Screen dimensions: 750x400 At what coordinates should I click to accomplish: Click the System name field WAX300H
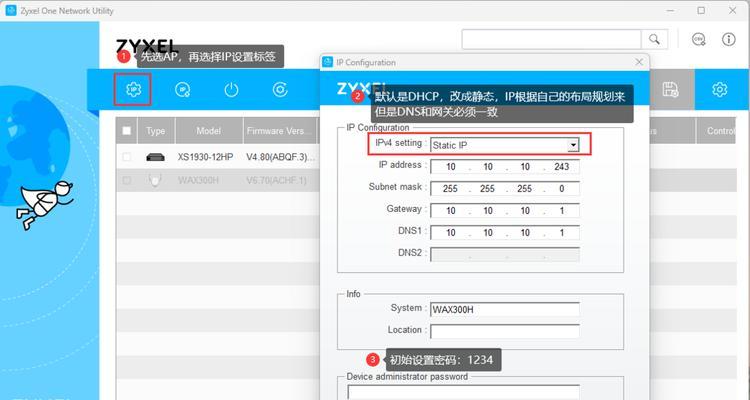pos(505,309)
